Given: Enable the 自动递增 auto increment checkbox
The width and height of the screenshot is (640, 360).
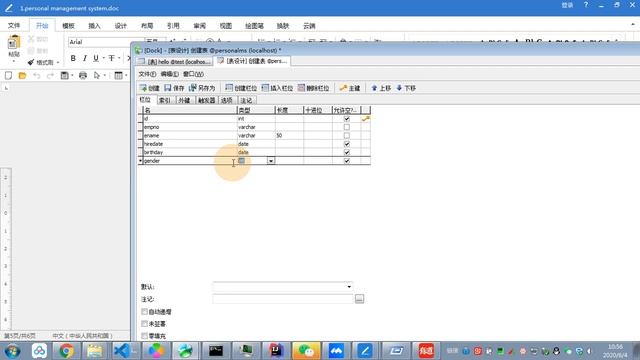Looking at the screenshot, I should click(144, 311).
